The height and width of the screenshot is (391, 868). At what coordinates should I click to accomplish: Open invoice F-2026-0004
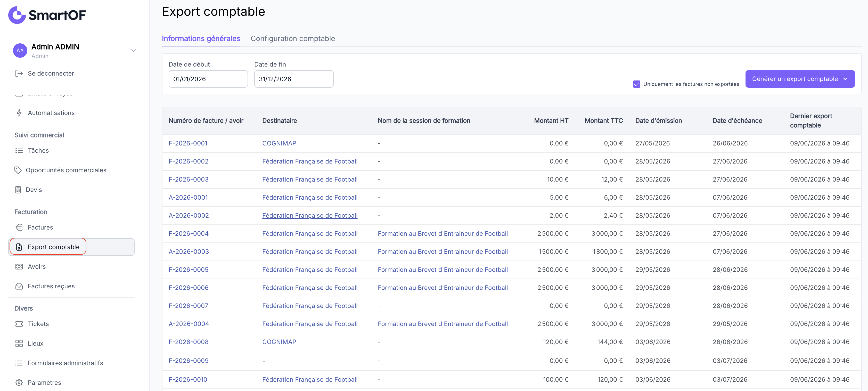pyautogui.click(x=188, y=234)
